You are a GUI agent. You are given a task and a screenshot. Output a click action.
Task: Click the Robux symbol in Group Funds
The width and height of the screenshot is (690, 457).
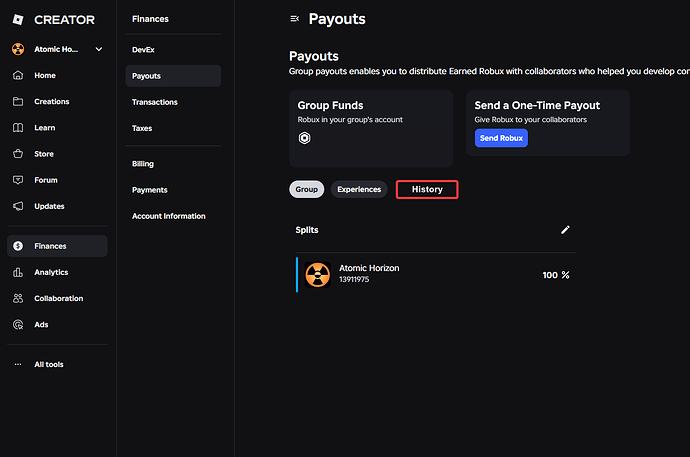(x=305, y=138)
